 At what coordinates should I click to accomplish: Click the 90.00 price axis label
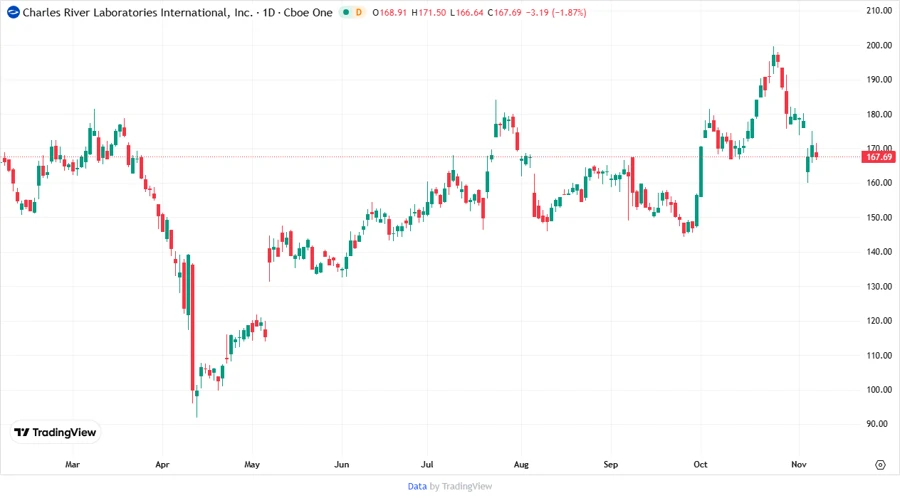coord(876,423)
